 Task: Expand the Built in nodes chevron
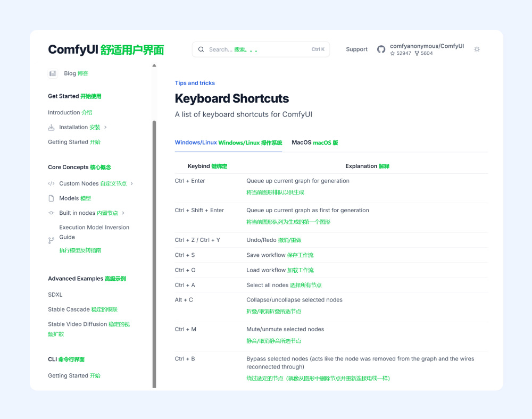tap(123, 213)
